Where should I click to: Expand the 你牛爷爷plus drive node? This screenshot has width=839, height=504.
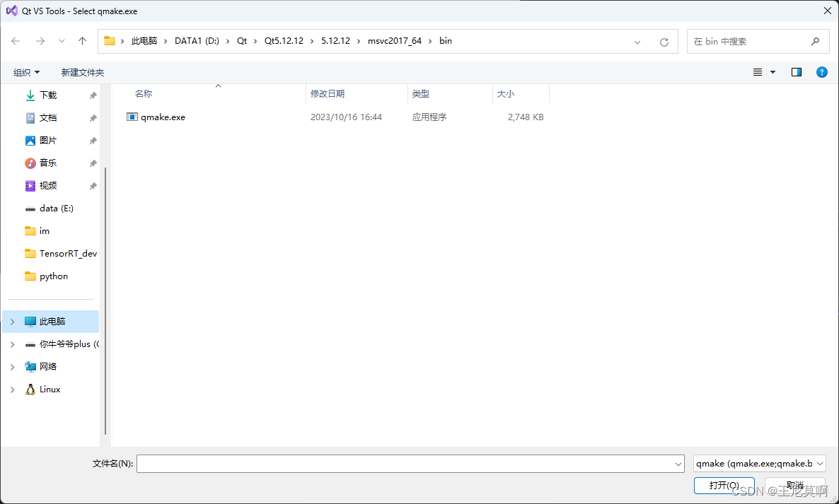pos(12,344)
